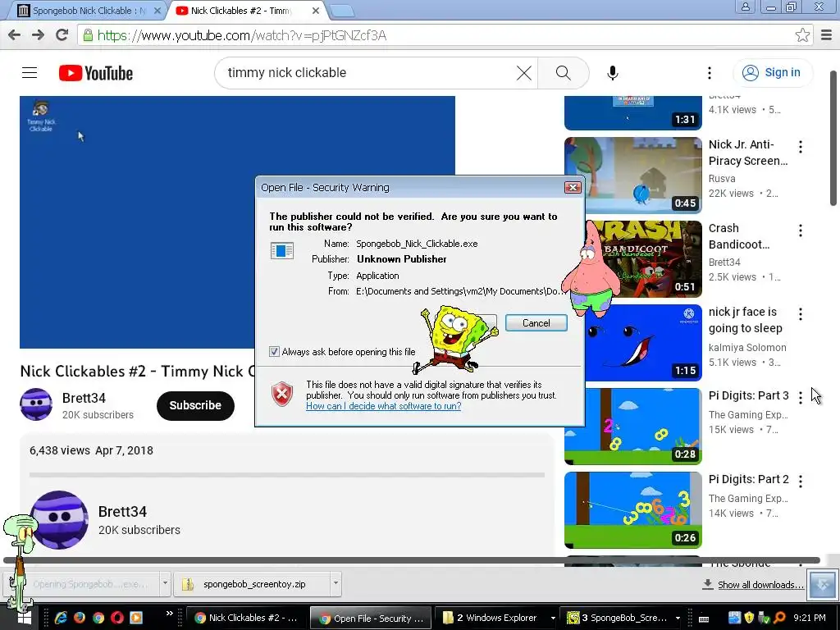Go back with the browser back arrow
This screenshot has height=630, width=840.
15,35
